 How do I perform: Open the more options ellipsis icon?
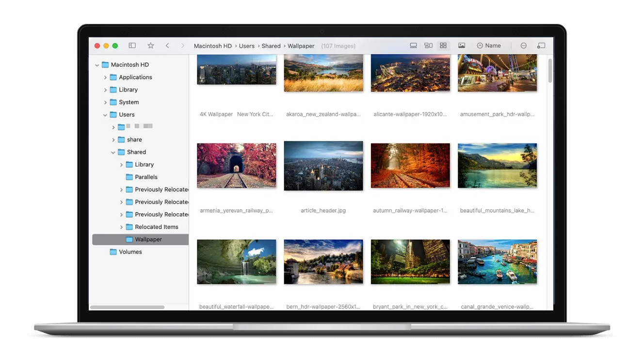[523, 45]
